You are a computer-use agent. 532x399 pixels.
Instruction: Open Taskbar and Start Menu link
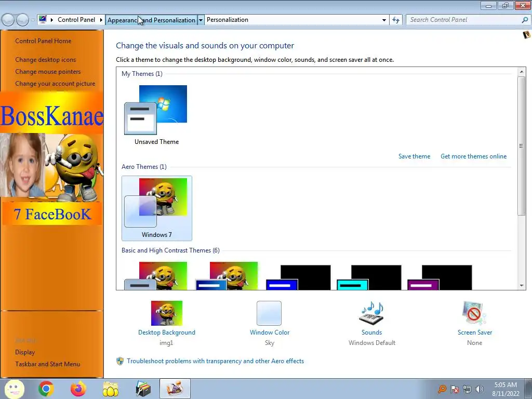coord(47,364)
